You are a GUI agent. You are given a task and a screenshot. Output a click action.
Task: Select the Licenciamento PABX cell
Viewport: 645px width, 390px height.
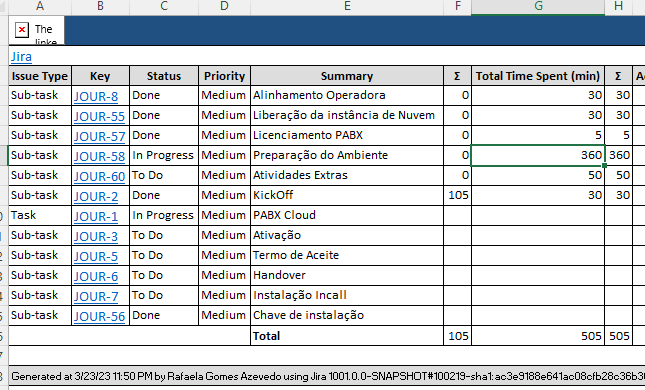[x=347, y=135]
